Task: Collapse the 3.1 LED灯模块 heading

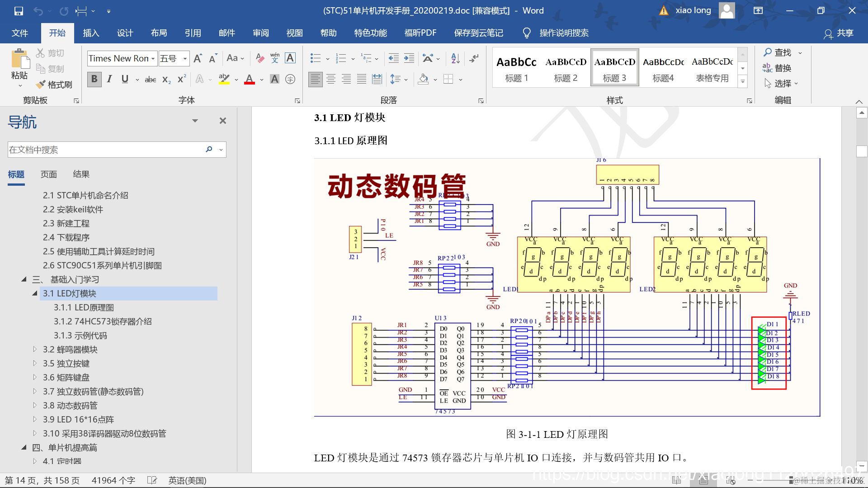Action: click(x=35, y=293)
